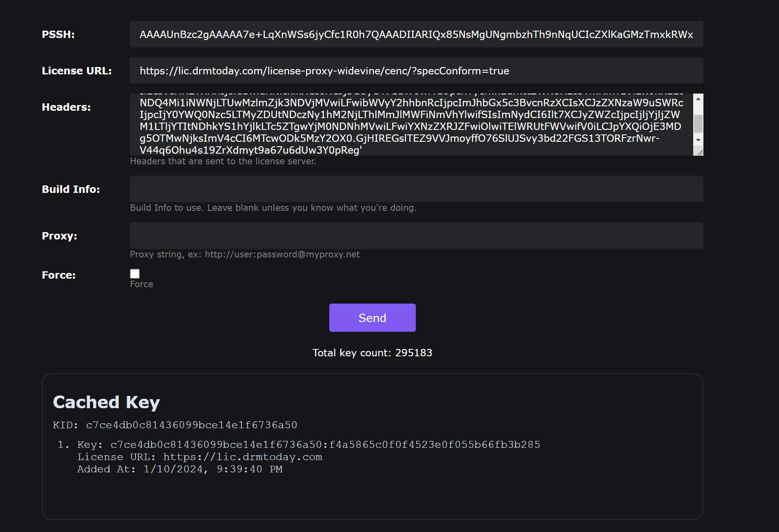Screen dimensions: 779x532
Task: Click the cached Key value entry
Action: 308,445
